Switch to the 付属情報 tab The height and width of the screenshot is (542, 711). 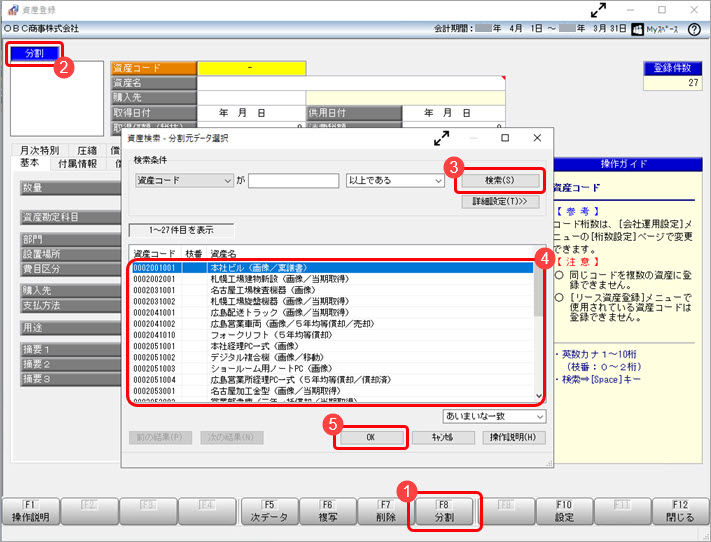[80, 164]
